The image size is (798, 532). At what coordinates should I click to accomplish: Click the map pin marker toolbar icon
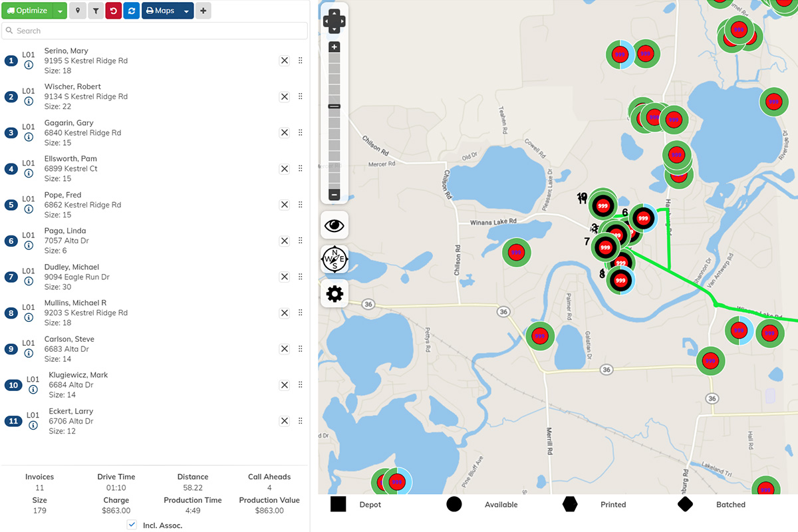(x=78, y=11)
